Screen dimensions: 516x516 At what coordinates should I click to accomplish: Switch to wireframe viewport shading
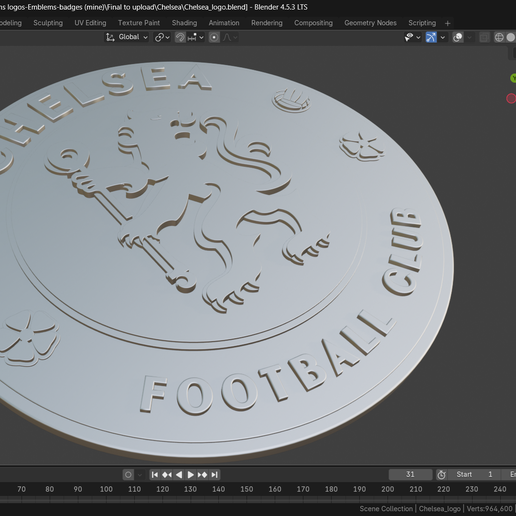(x=499, y=37)
